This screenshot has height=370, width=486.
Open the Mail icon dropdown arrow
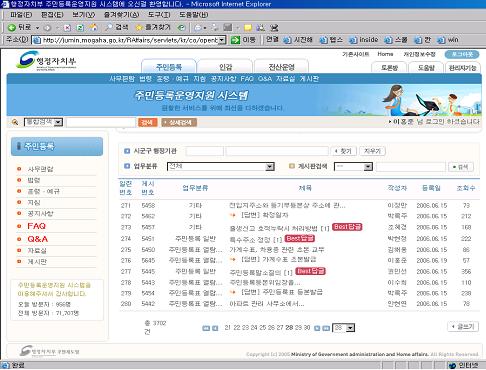pos(205,28)
